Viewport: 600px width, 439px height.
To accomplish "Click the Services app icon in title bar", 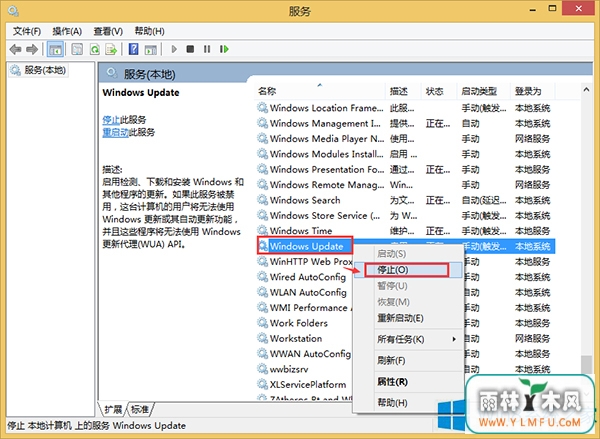I will coord(13,11).
